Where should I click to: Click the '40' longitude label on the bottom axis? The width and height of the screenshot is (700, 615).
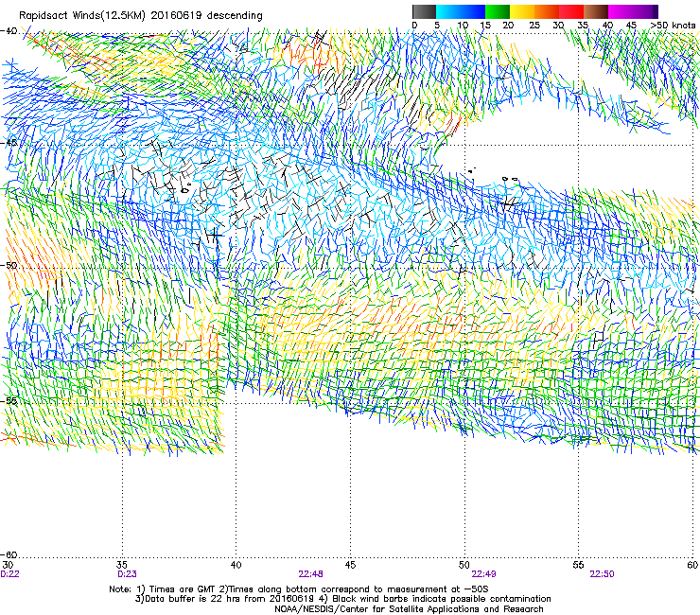(236, 565)
